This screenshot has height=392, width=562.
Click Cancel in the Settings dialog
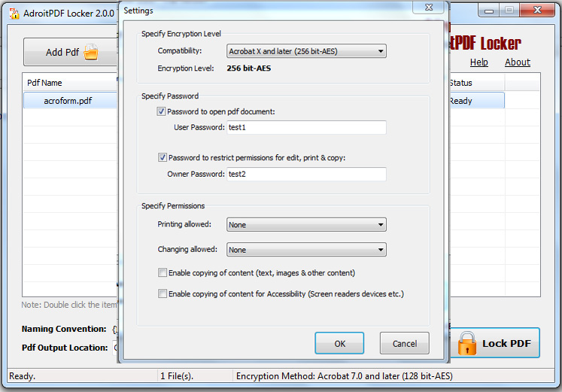click(x=405, y=343)
